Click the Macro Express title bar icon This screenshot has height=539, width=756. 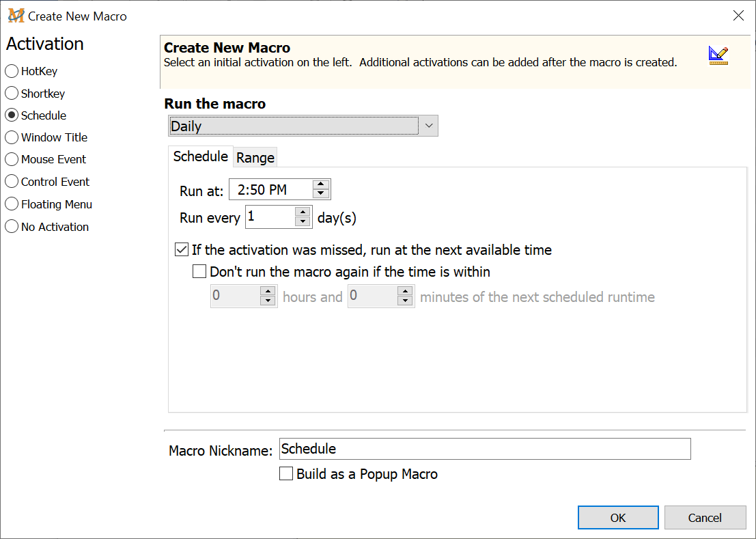pos(16,16)
